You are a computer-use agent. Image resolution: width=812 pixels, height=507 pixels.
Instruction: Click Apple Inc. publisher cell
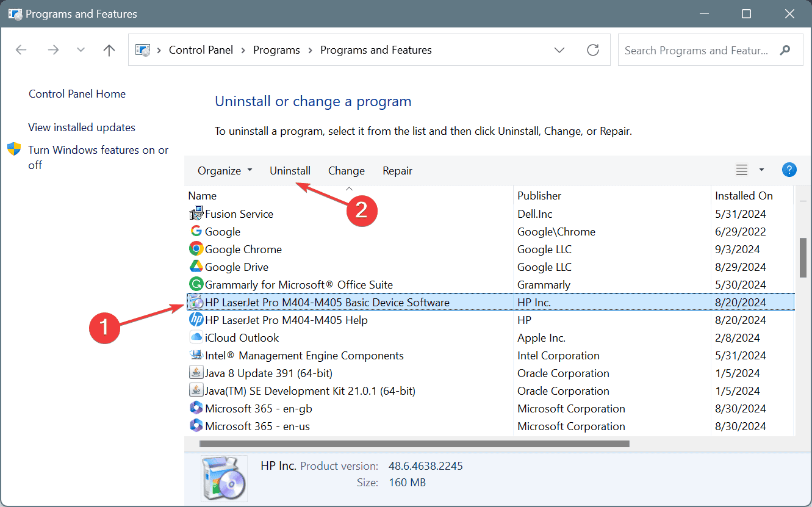click(542, 338)
